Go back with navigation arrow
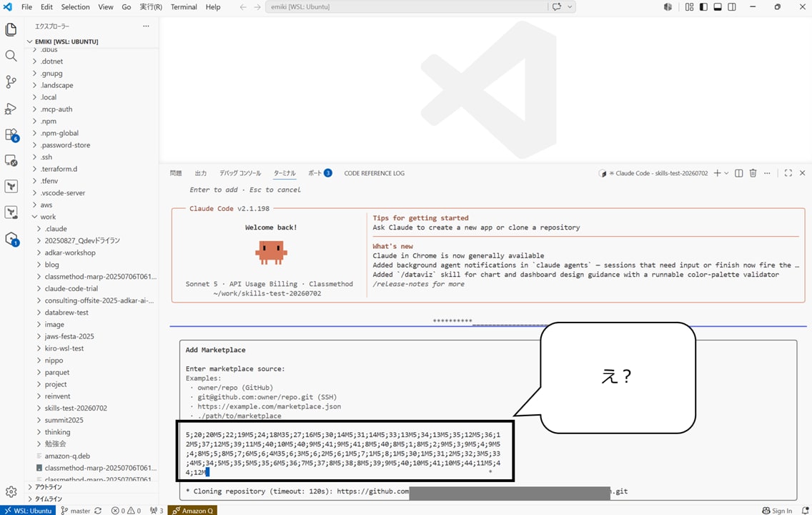 243,6
